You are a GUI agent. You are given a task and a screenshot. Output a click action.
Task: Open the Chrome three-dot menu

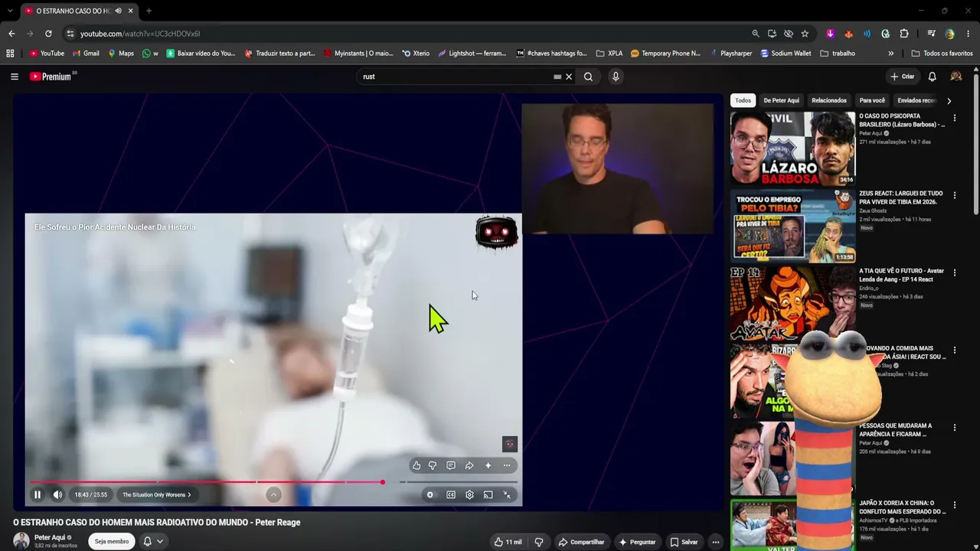coord(969,34)
